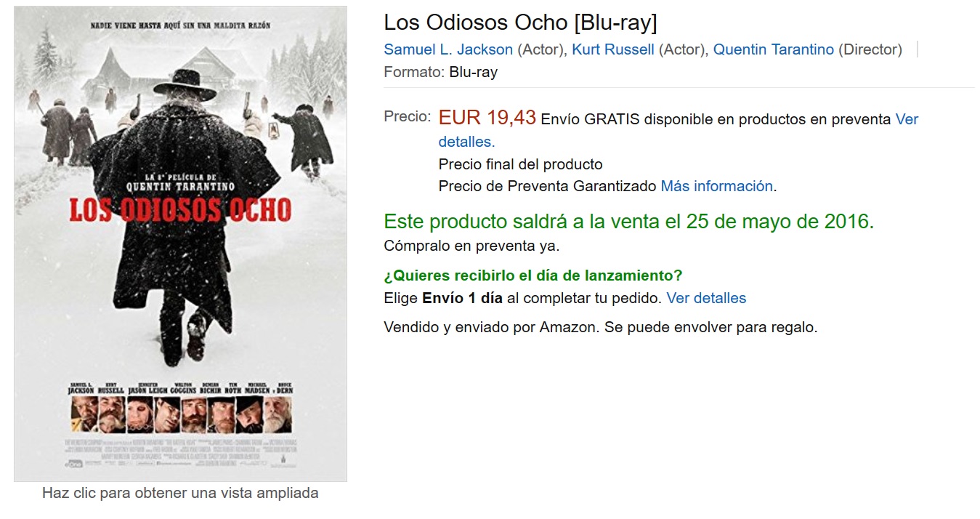Image resolution: width=980 pixels, height=519 pixels.
Task: Select the KURT RUSSELL name on poster
Action: point(111,387)
